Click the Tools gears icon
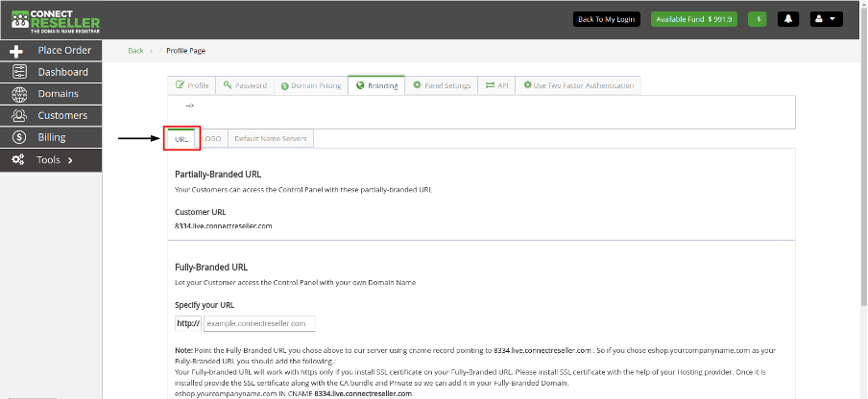The width and height of the screenshot is (868, 399). [x=17, y=160]
